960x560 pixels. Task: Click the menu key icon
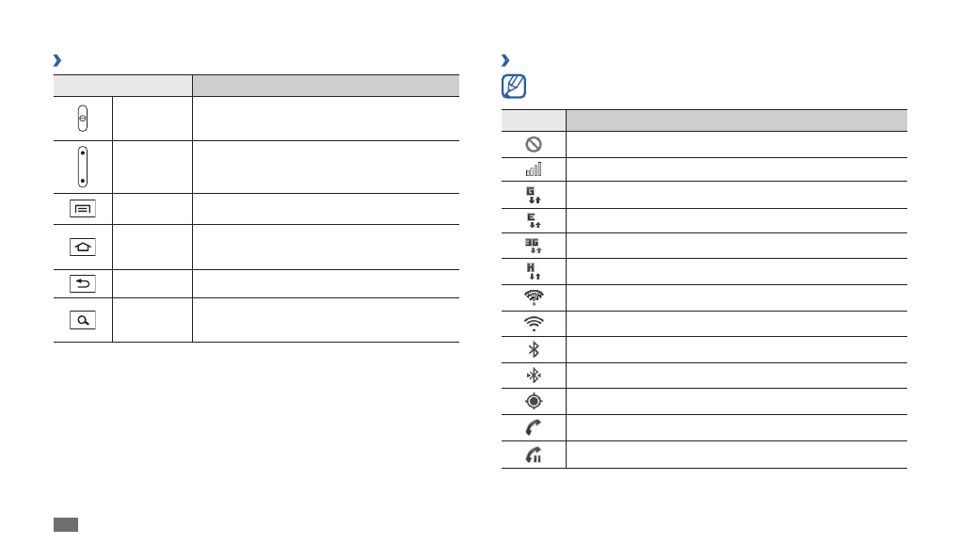pyautogui.click(x=83, y=209)
